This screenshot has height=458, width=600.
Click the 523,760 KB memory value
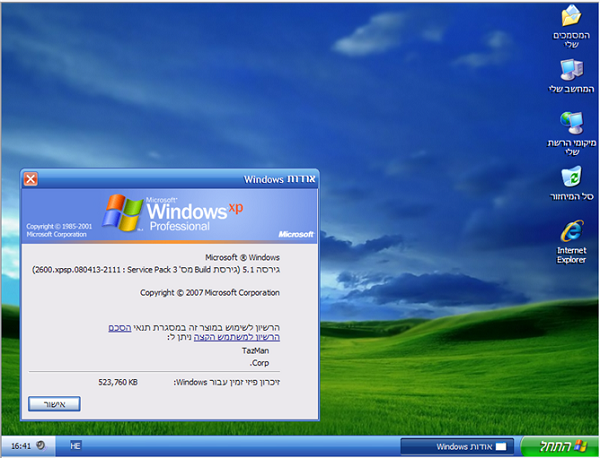(x=118, y=382)
